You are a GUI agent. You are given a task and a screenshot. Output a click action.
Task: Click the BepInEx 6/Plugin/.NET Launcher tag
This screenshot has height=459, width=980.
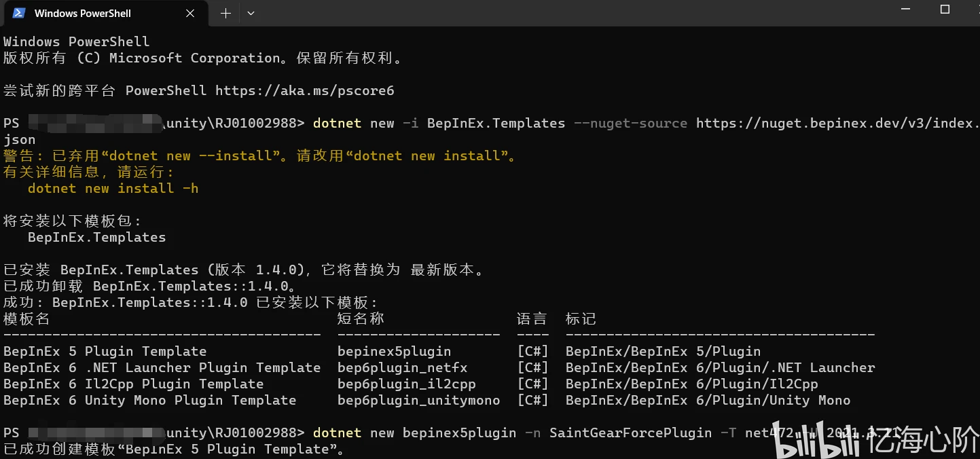pyautogui.click(x=720, y=367)
